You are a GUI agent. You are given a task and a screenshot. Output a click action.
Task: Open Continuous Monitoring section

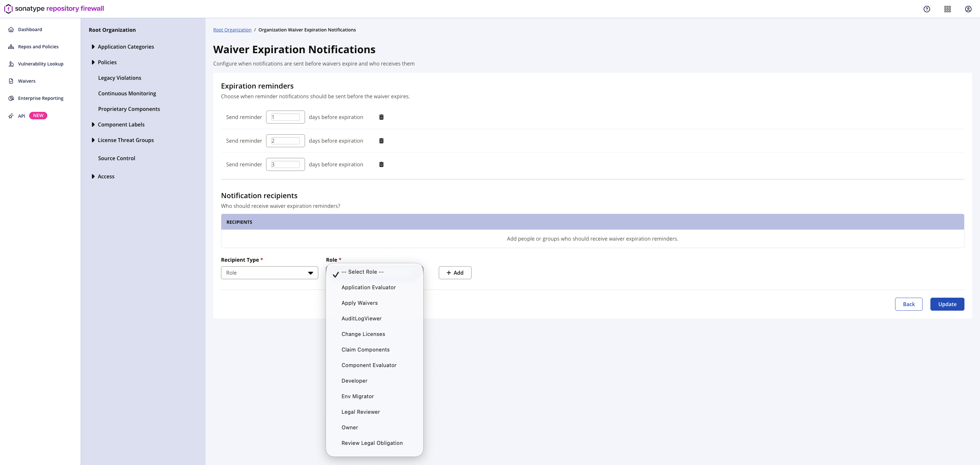(127, 94)
